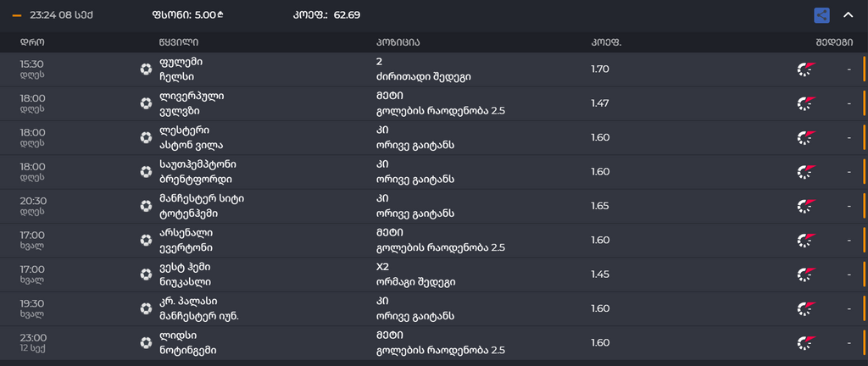Click the blue share icon
This screenshot has height=366, width=868.
point(821,14)
